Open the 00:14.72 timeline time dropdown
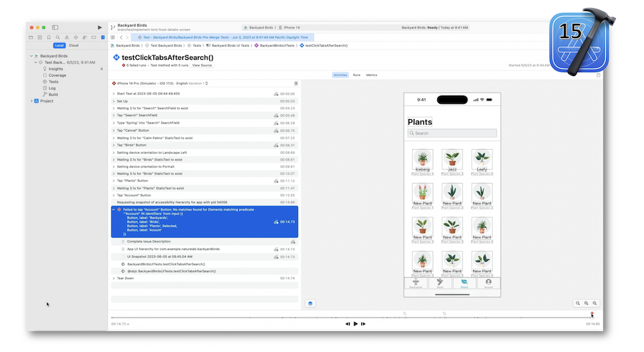 [120, 324]
